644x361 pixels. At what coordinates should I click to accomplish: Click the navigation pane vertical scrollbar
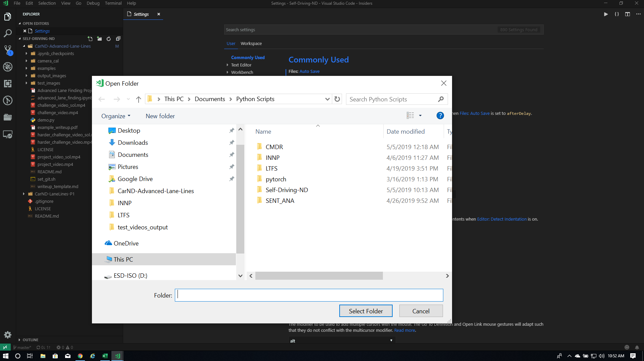[240, 199]
